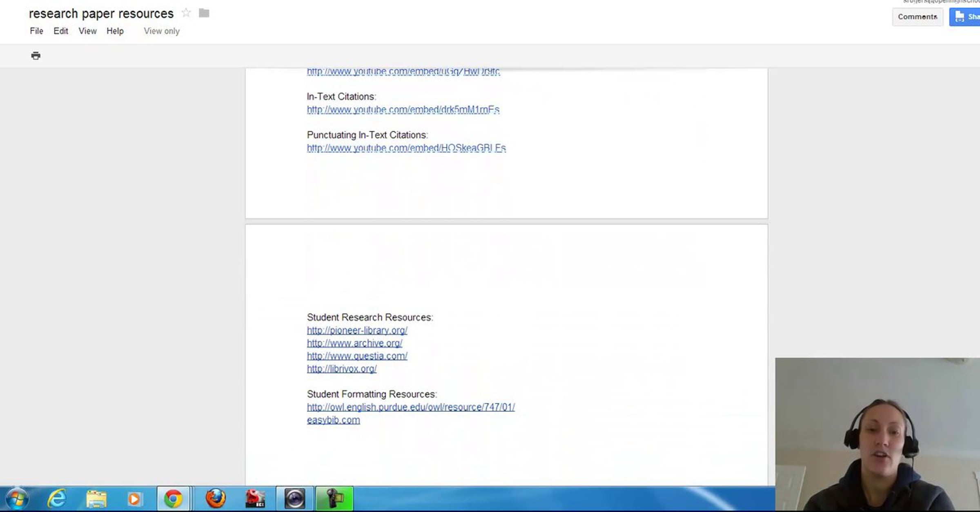Click the blue Share button
980x512 pixels.
[x=965, y=17]
